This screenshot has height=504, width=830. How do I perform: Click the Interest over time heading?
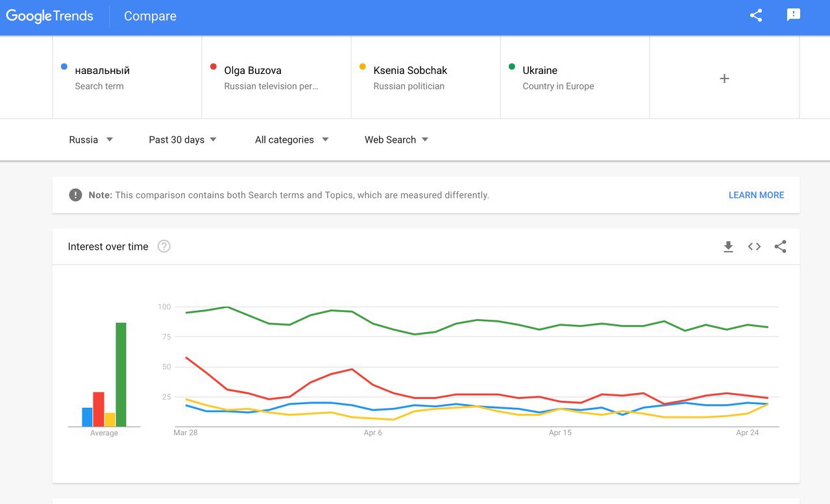click(x=108, y=246)
